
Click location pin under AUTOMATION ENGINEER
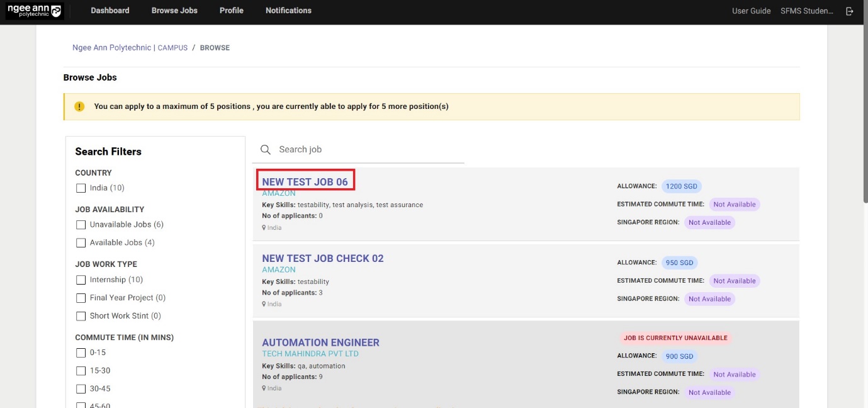click(x=264, y=388)
